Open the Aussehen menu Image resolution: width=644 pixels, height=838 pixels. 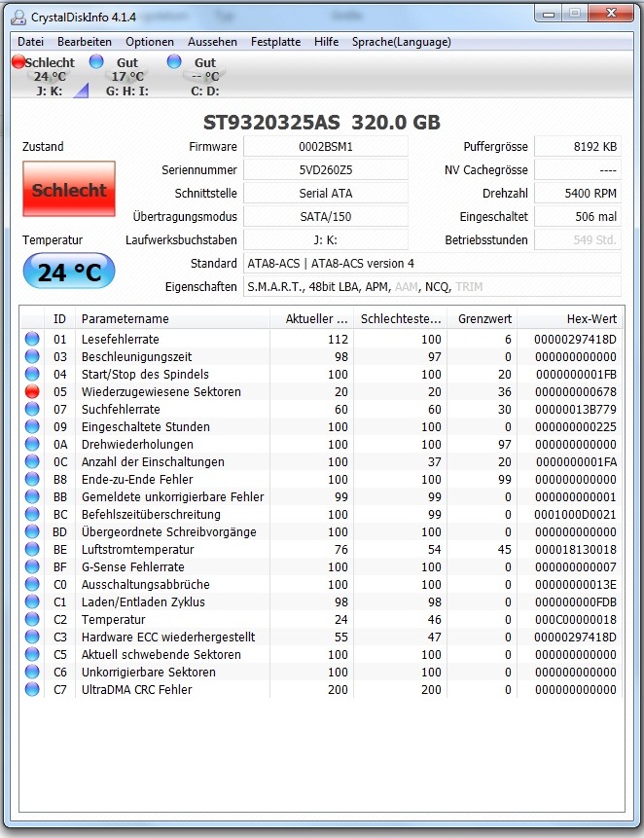coord(212,42)
